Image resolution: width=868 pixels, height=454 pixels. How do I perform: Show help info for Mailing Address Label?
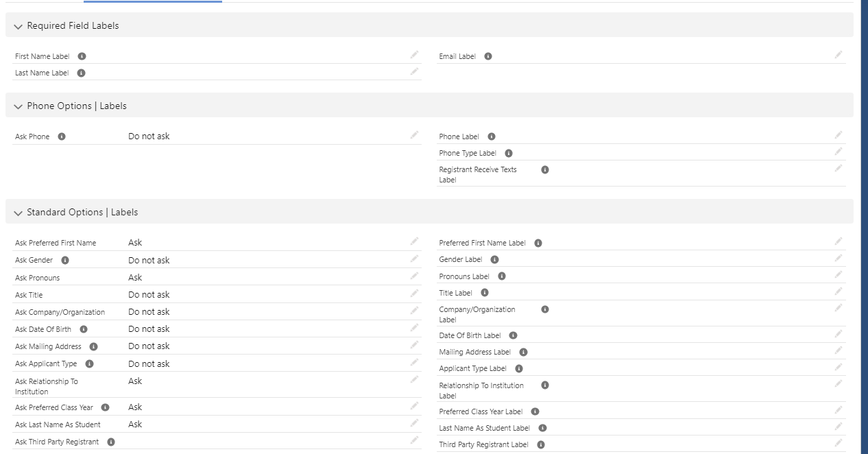(x=524, y=352)
